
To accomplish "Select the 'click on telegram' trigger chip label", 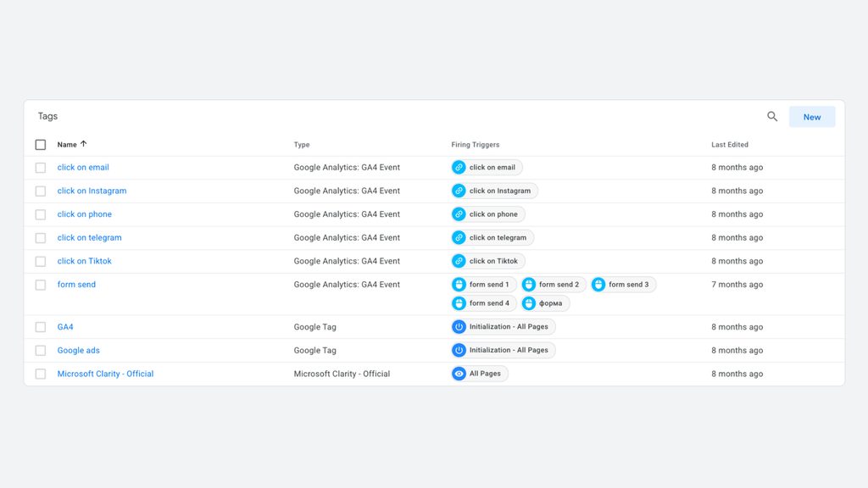I will coord(498,237).
